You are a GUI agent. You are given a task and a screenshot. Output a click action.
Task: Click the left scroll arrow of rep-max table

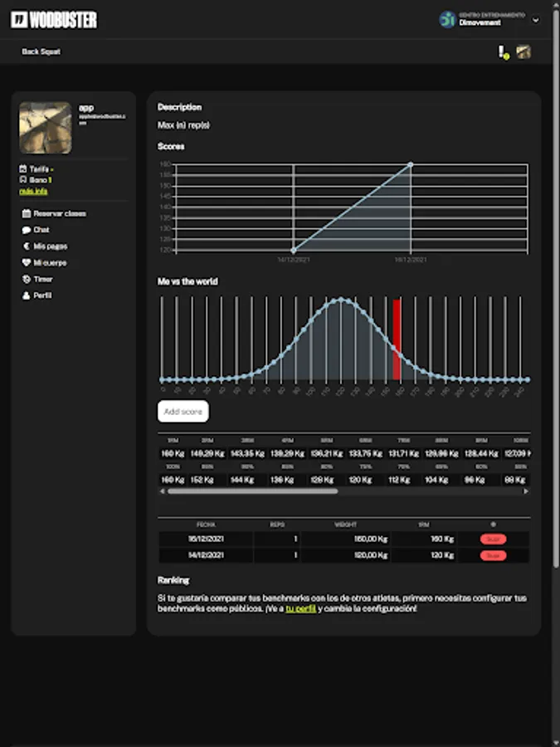(x=163, y=491)
